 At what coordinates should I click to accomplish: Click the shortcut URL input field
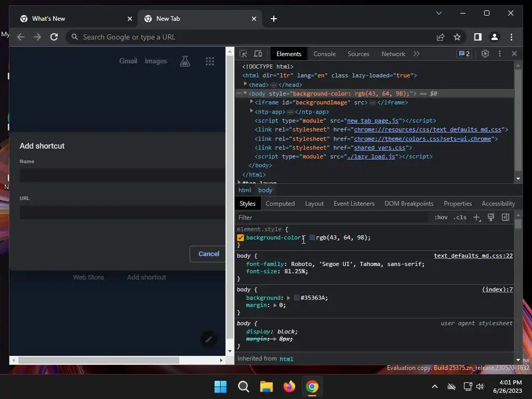pos(122,212)
